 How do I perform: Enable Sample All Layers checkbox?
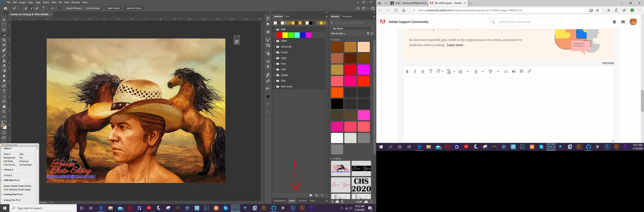click(x=64, y=8)
